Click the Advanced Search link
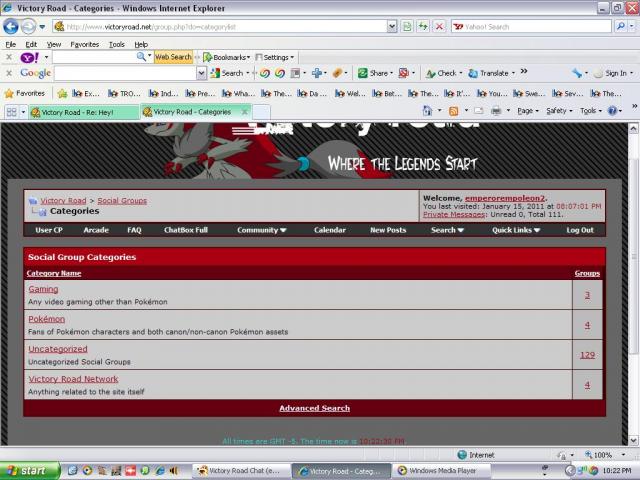The width and height of the screenshot is (640, 480). coord(314,408)
